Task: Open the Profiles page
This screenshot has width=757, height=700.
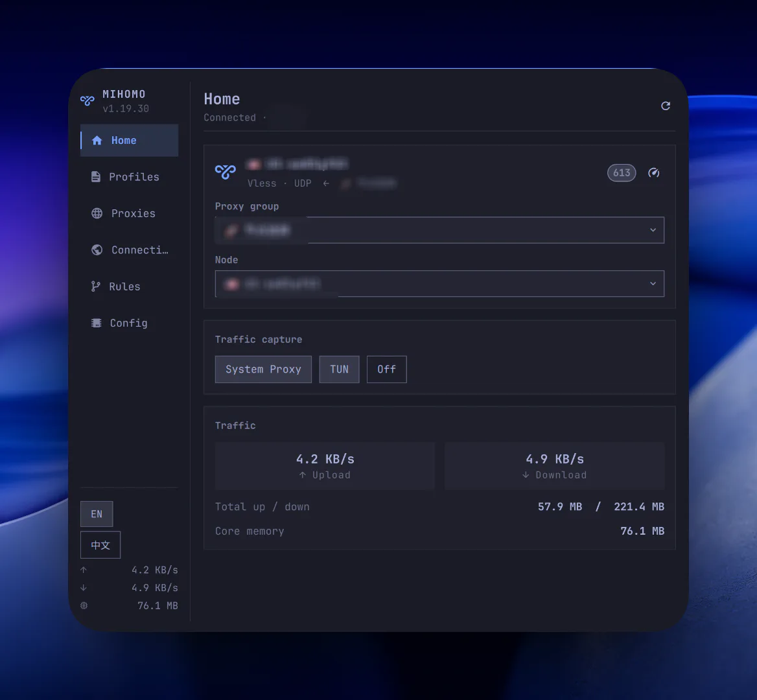Action: click(x=130, y=177)
